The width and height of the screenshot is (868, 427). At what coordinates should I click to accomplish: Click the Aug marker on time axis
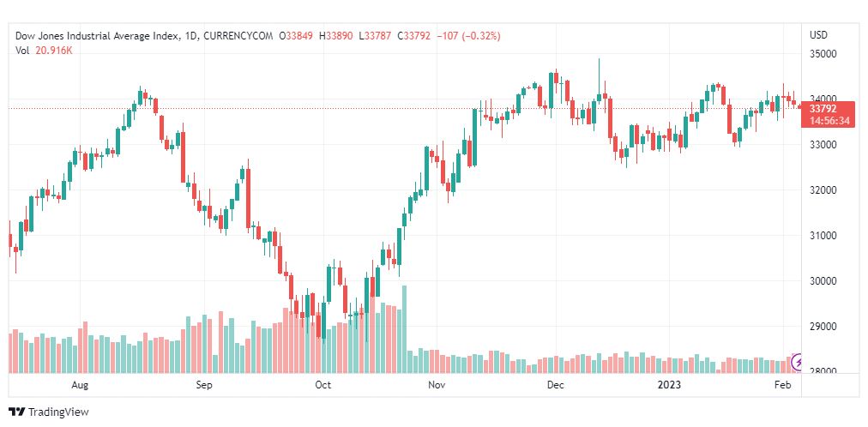coord(80,386)
